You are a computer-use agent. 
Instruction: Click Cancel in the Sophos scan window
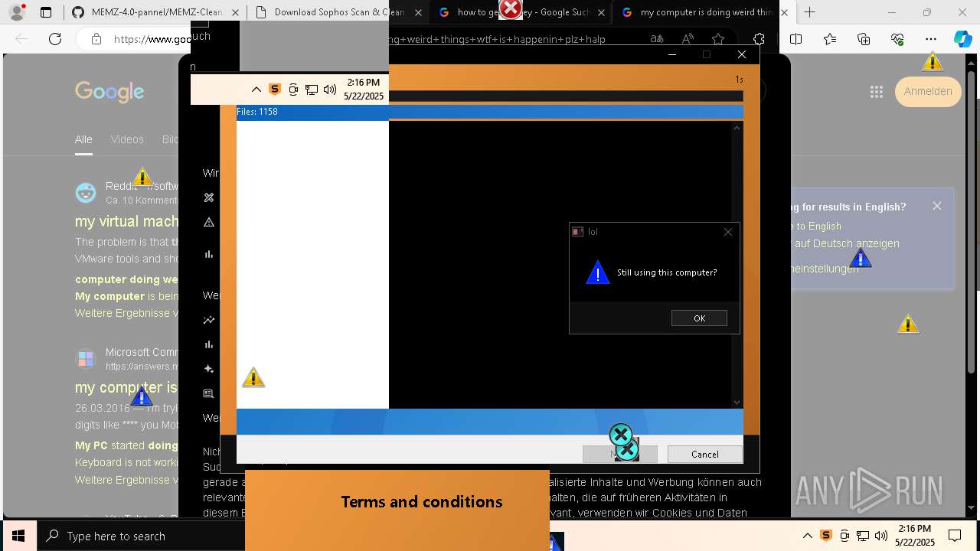[x=705, y=454]
